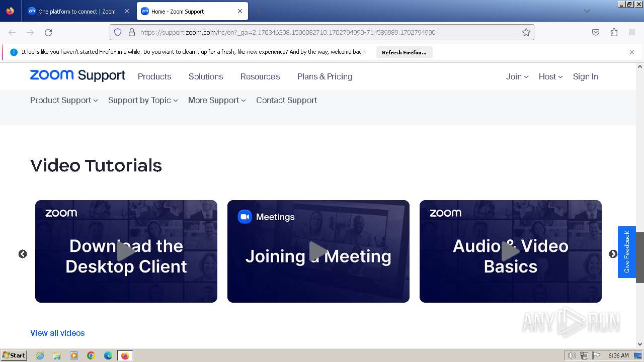Open the Products menu item
644x362 pixels.
154,76
